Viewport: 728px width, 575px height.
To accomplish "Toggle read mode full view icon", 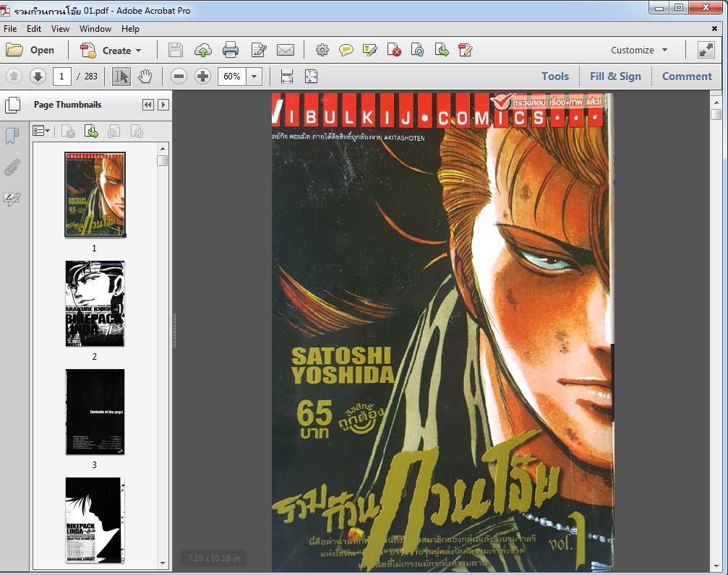I will click(x=706, y=50).
